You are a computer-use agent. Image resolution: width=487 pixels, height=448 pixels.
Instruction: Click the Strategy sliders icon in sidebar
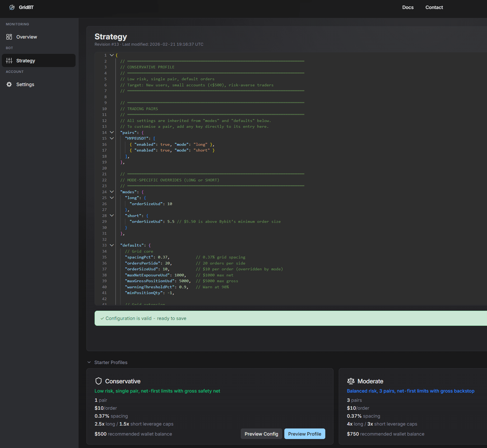[x=9, y=61]
